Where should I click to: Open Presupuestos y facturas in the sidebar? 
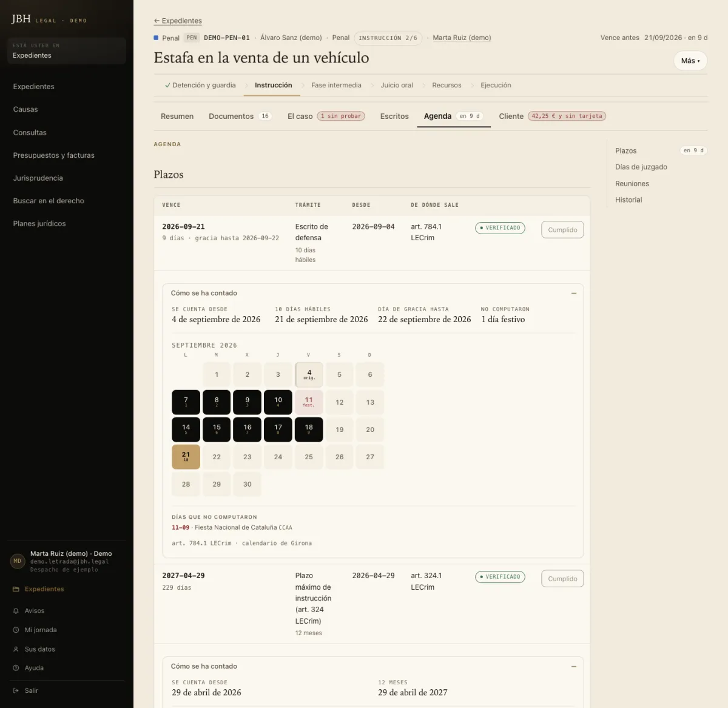[53, 155]
